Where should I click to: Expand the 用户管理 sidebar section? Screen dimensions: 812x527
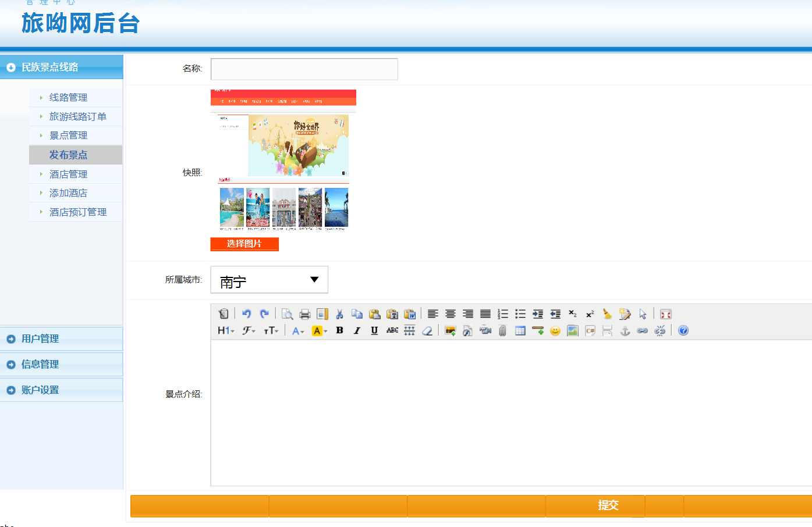tap(40, 339)
